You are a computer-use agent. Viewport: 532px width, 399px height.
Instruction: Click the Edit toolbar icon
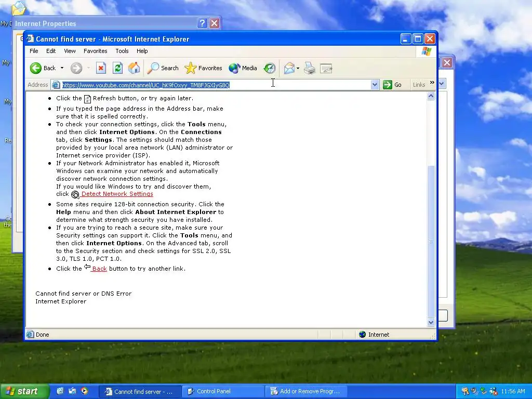pos(326,68)
